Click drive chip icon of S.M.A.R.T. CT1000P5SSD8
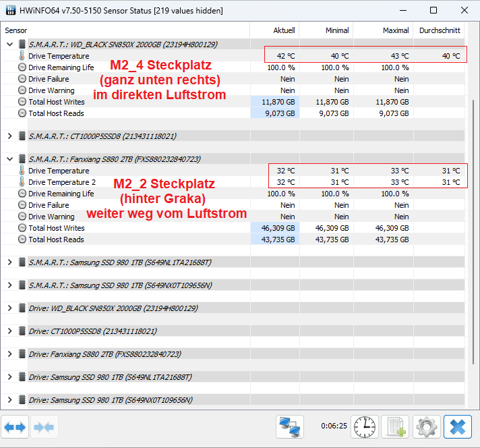This screenshot has width=480, height=448. pyautogui.click(x=22, y=136)
